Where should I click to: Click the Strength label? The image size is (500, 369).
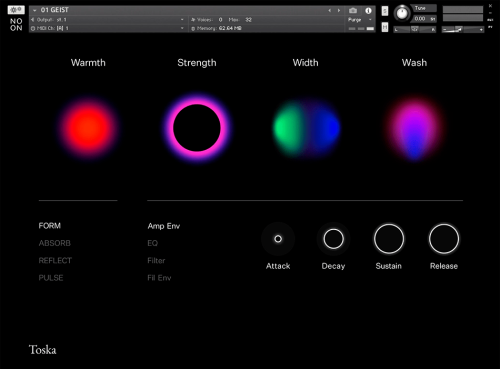(197, 63)
